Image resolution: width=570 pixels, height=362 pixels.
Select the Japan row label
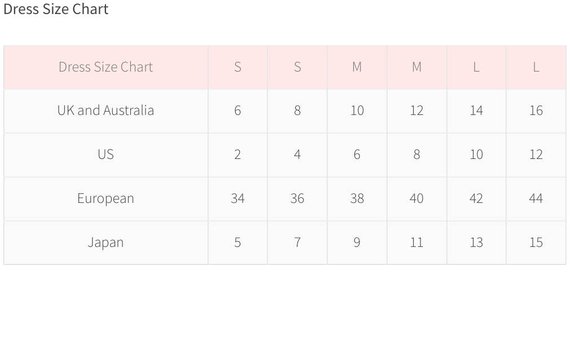[106, 243]
